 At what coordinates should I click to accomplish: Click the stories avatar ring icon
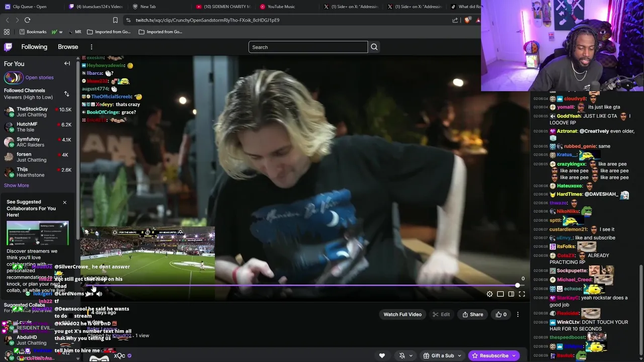pyautogui.click(x=13, y=77)
